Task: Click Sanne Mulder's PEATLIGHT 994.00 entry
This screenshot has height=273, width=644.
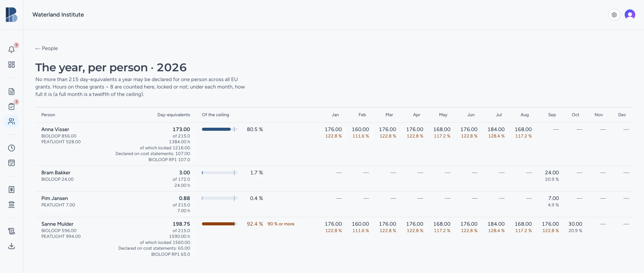Action: [x=61, y=237]
